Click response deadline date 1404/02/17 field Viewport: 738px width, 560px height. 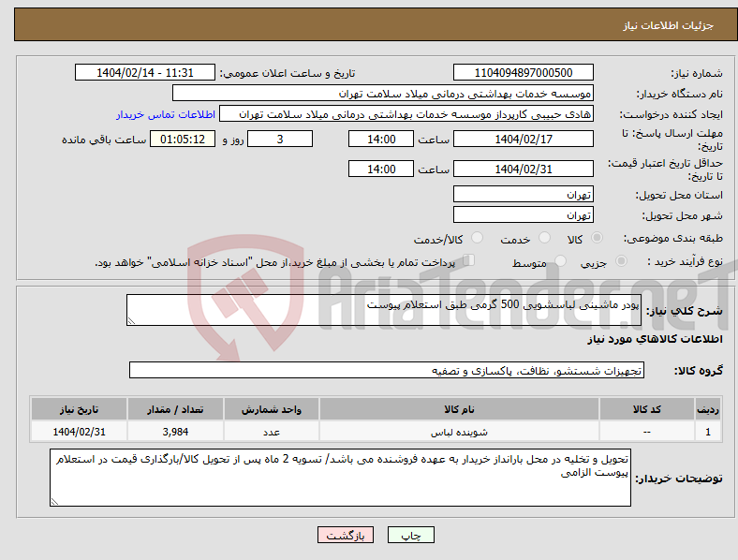[x=523, y=140]
